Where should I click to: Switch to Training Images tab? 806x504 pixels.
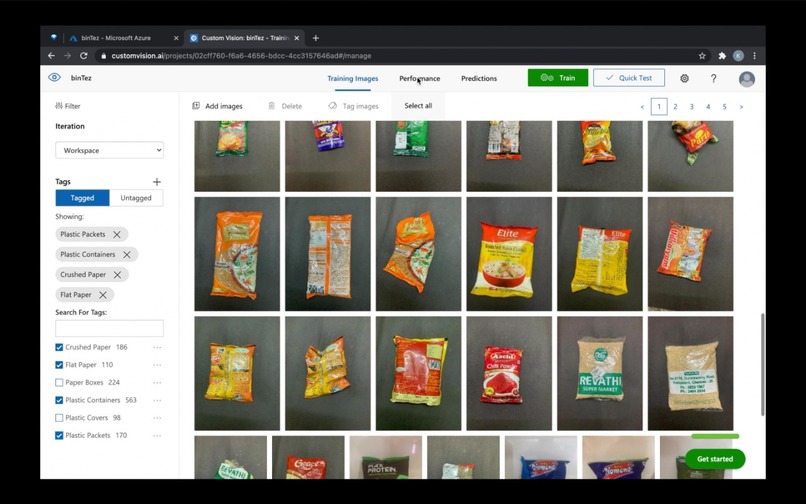click(x=353, y=79)
